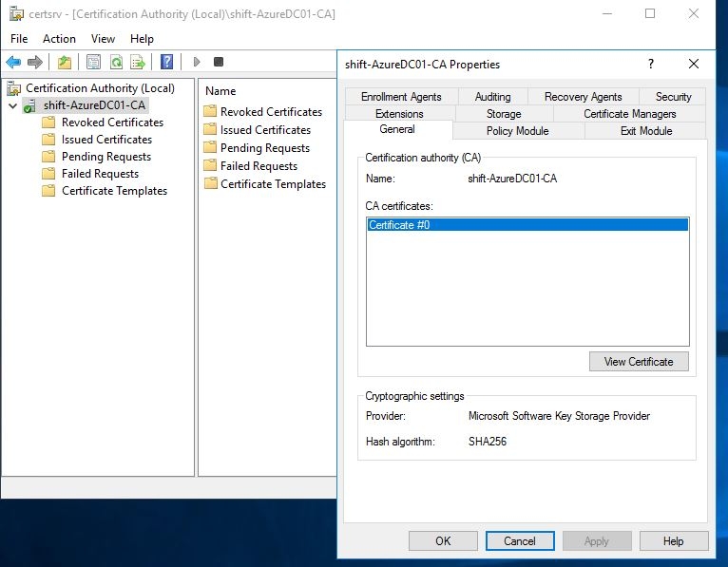Image resolution: width=728 pixels, height=567 pixels.
Task: Open the Action menu
Action: [59, 39]
